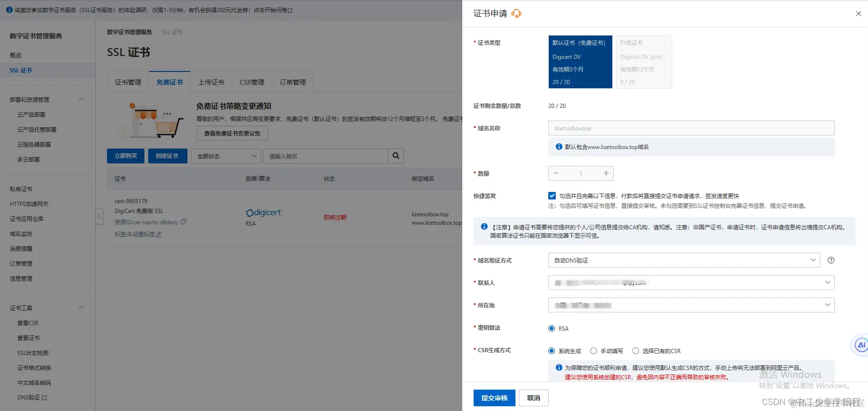Click 提交审核 button
Viewport: 868px width, 411px height.
point(495,398)
